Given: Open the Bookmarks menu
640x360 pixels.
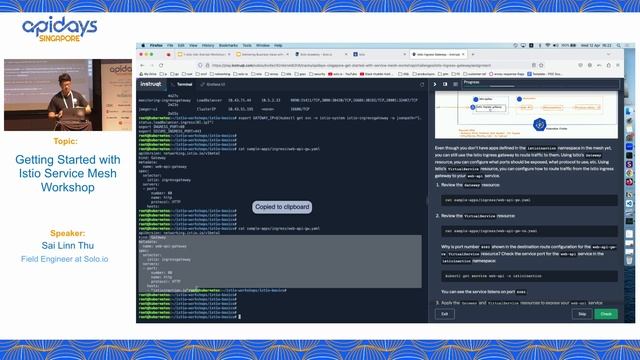Looking at the screenshot, I should [x=228, y=45].
